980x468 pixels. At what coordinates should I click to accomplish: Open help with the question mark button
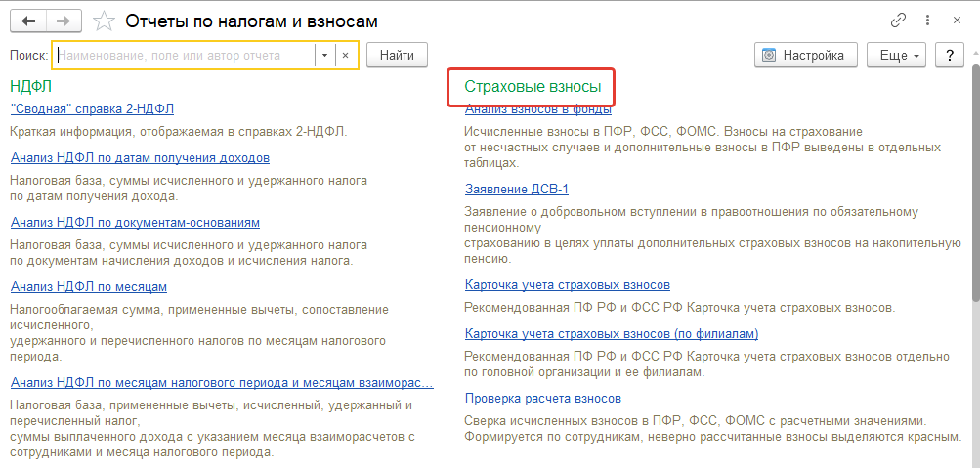950,55
